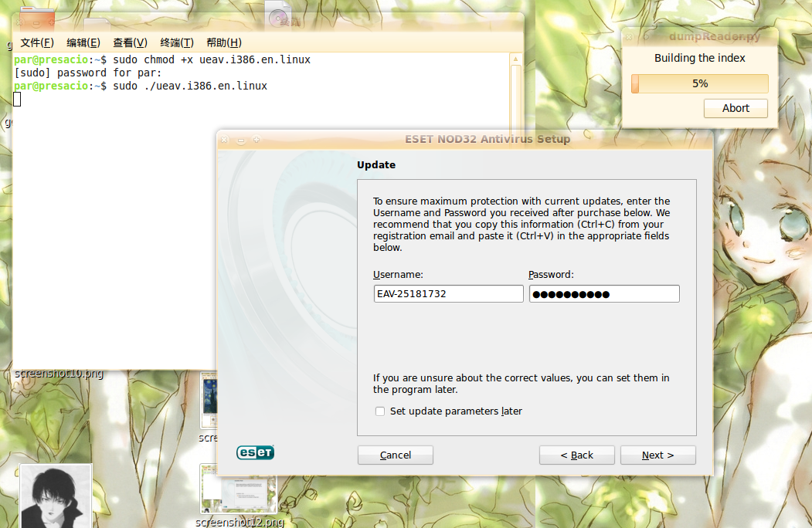Proceed with the Next > button
Image resolution: width=812 pixels, height=528 pixels.
tap(657, 455)
